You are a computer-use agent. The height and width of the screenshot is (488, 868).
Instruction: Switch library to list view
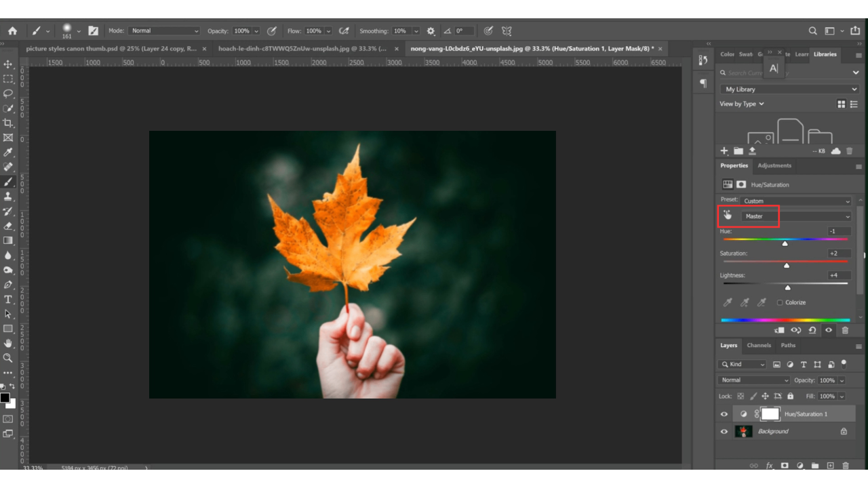click(x=855, y=104)
